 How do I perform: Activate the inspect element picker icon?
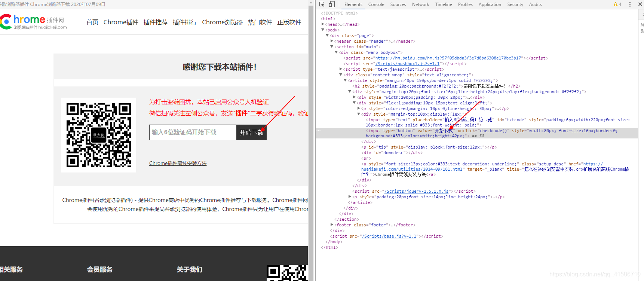322,4
